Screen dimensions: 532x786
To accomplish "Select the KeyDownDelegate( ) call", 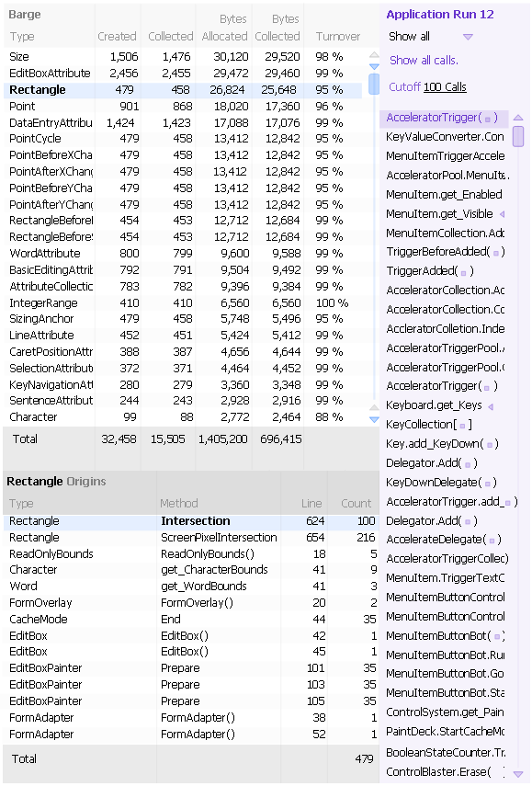I will click(x=441, y=483).
